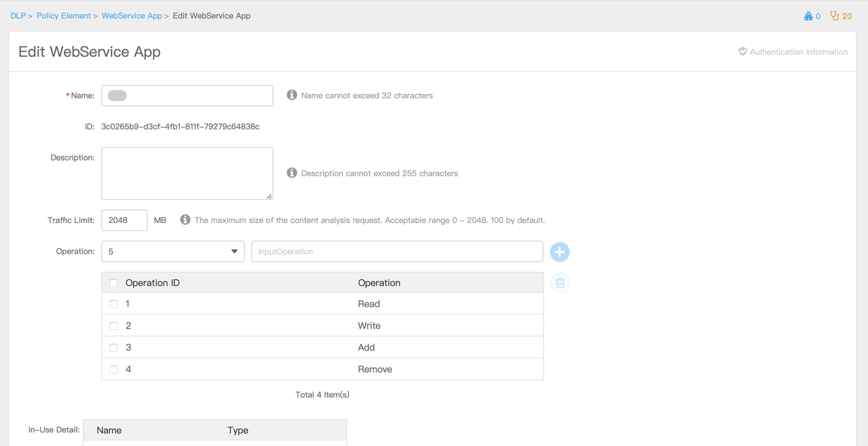Viewport: 868px width, 446px height.
Task: Select the Edit WebService App breadcrumb entry
Action: (x=211, y=15)
